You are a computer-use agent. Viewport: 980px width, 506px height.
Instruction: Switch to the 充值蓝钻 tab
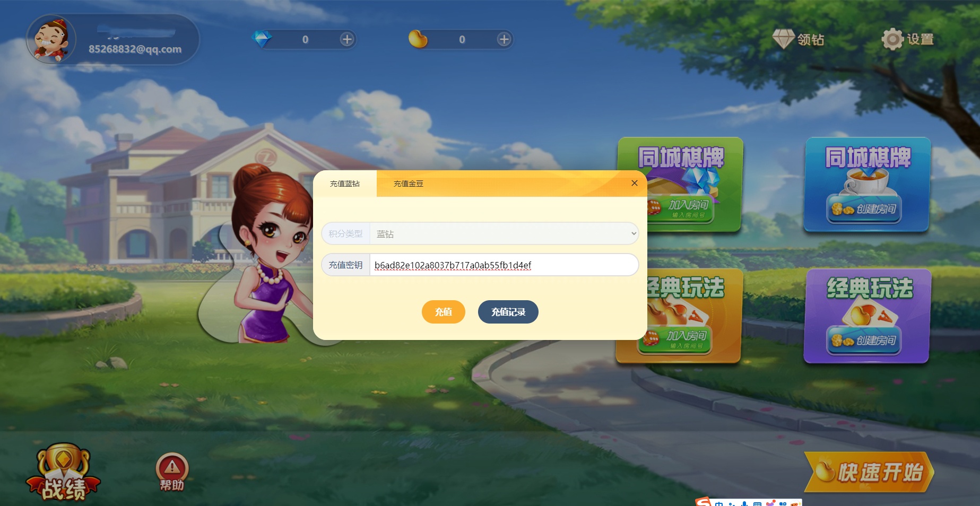pos(345,184)
